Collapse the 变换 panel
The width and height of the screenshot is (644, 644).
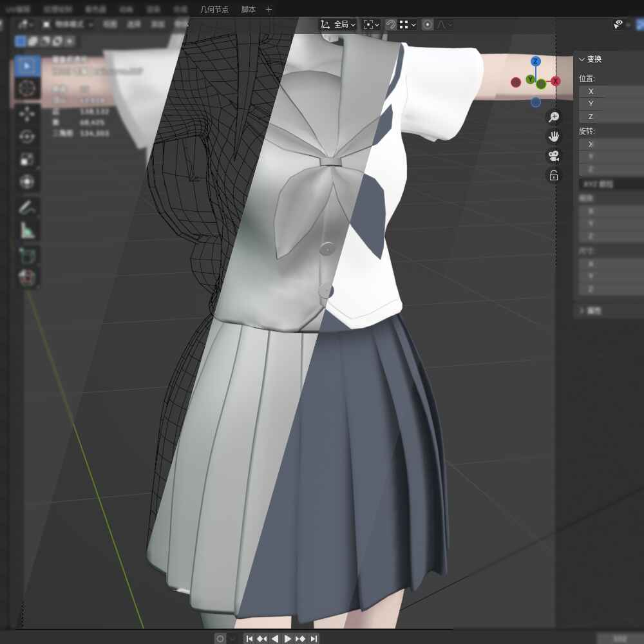(x=582, y=59)
